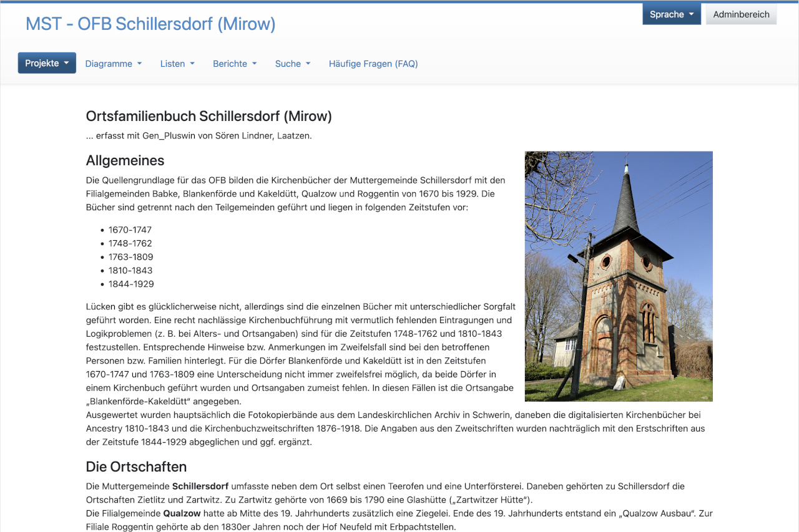This screenshot has height=532, width=799.
Task: Select the 1748-1762 list entry
Action: pos(130,243)
